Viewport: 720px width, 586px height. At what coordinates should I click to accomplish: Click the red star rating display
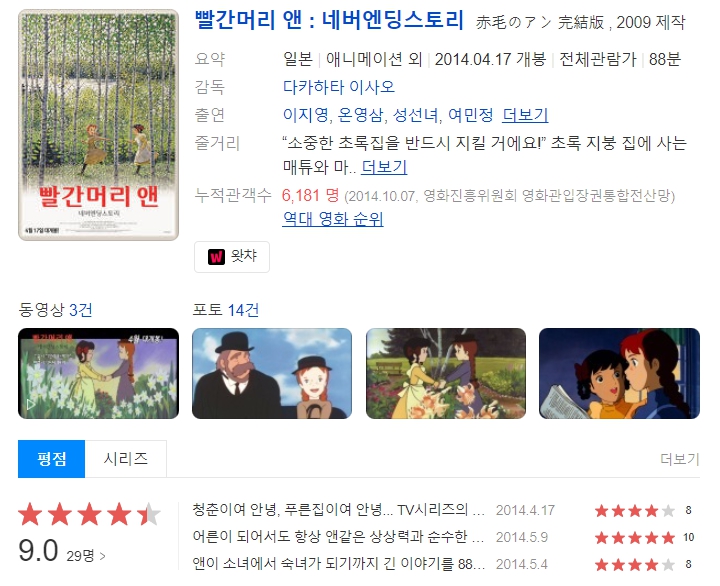[90, 514]
